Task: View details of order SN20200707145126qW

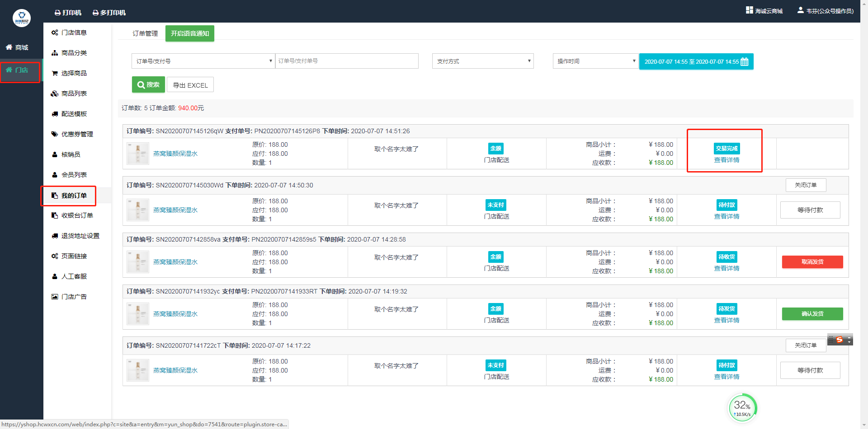Action: point(726,160)
